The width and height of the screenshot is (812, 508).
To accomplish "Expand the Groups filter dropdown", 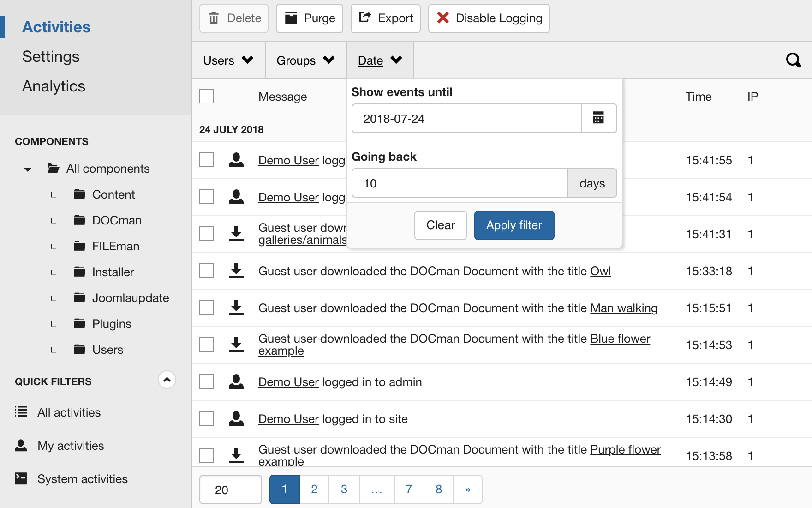I will click(x=305, y=60).
